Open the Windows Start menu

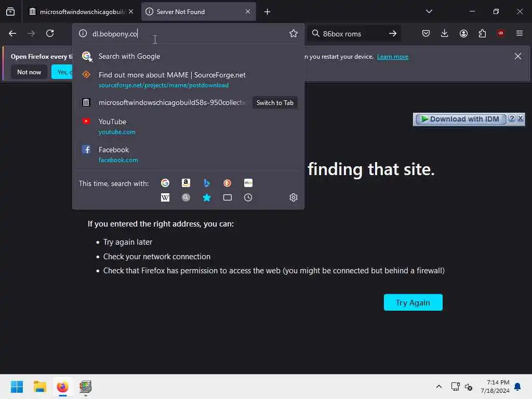click(17, 387)
